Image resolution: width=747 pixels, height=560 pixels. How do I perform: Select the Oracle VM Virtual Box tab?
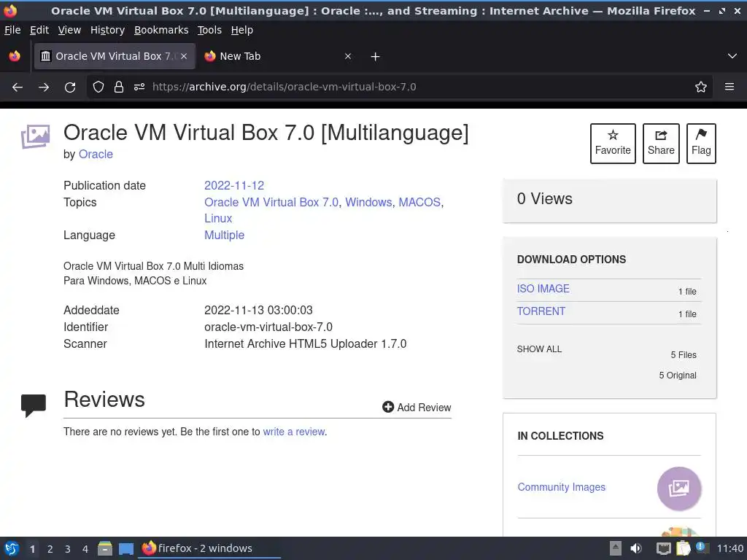[x=115, y=56]
